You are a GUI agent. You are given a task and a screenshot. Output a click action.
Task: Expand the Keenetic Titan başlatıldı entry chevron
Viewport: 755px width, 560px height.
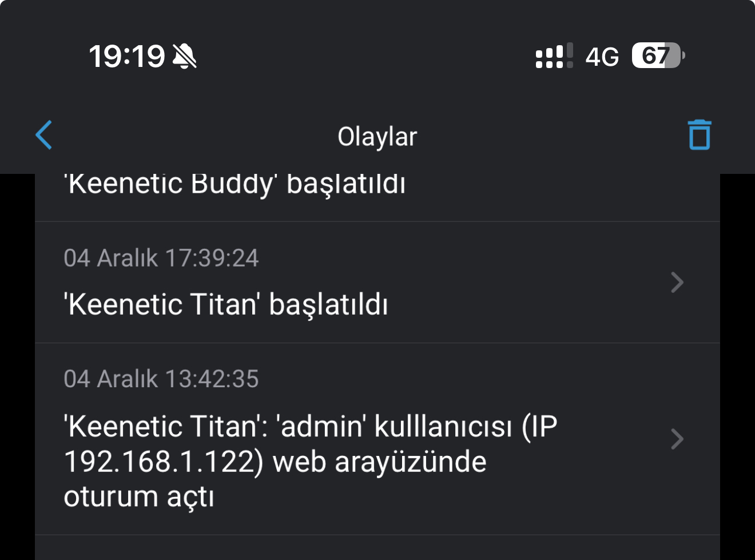(677, 283)
